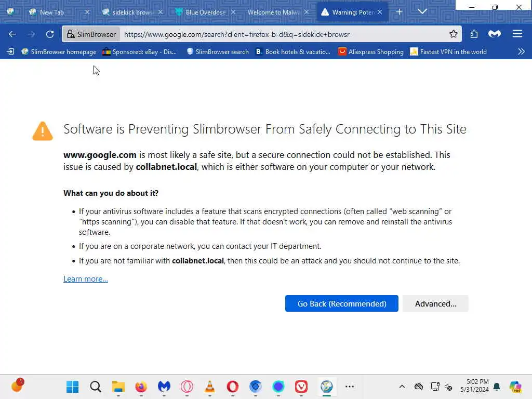Open SlimBrowser search bookmark
The height and width of the screenshot is (399, 532).
point(218,51)
